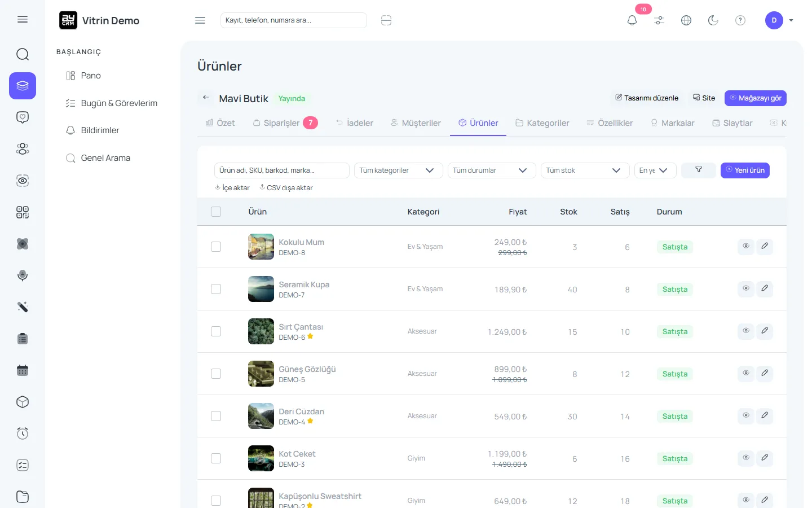Click Tasarımı düzenle button
This screenshot has height=508, width=812.
[x=647, y=98]
